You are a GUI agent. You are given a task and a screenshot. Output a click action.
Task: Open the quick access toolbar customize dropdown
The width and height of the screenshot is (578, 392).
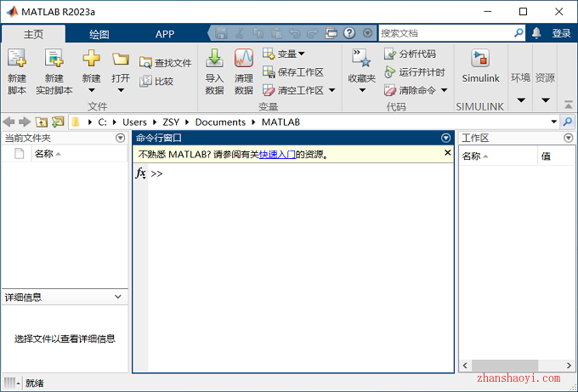pos(367,33)
